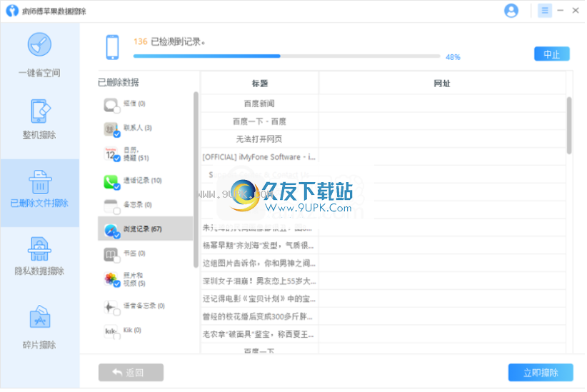Select the 无法打开网页 row
The image size is (587, 392).
384,140
